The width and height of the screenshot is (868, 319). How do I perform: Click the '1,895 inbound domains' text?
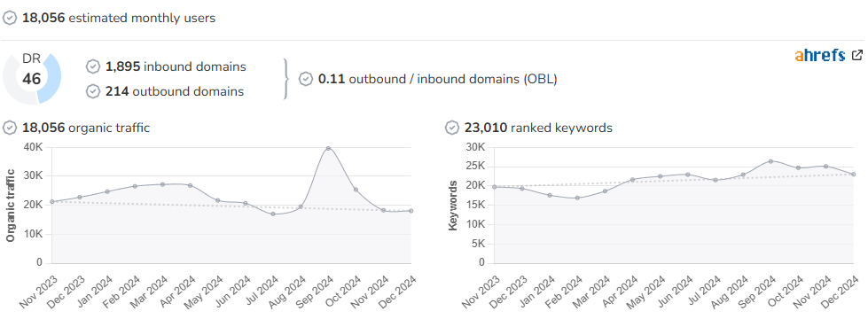(176, 66)
